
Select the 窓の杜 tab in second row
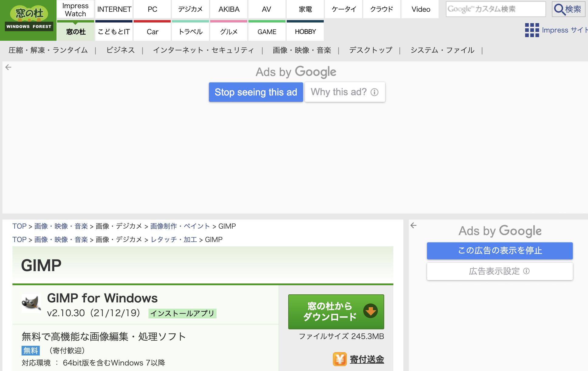click(76, 31)
